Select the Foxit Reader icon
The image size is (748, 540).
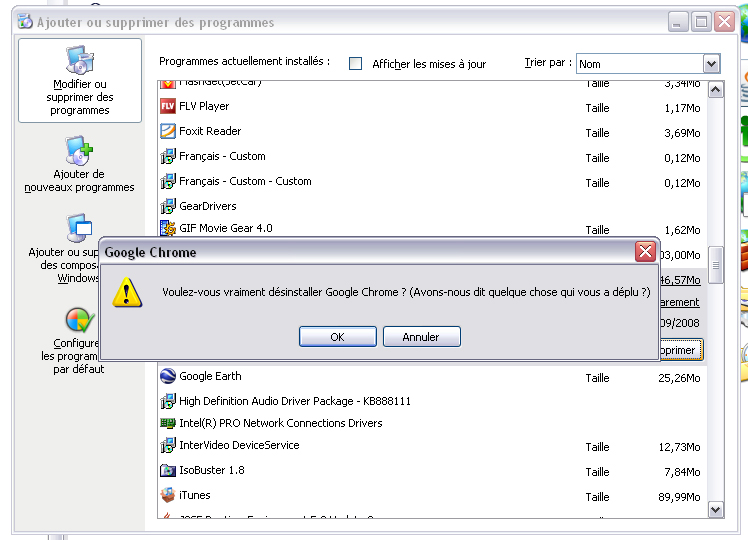point(168,131)
